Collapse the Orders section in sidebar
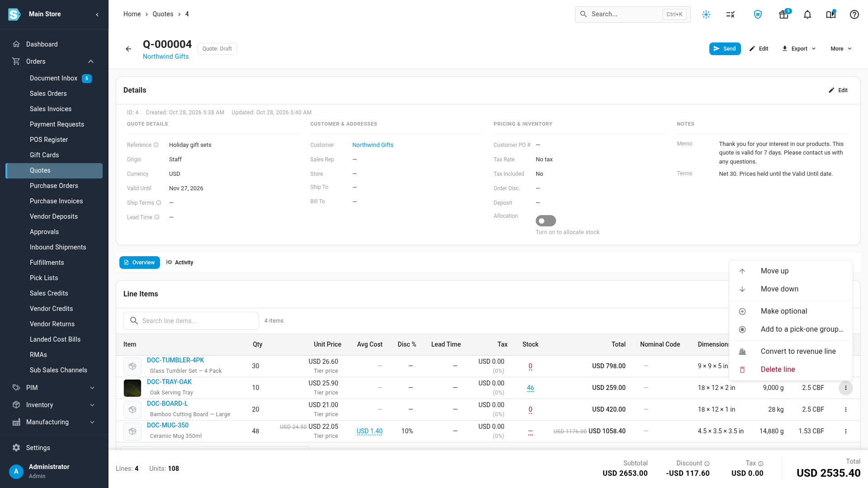 (x=91, y=61)
